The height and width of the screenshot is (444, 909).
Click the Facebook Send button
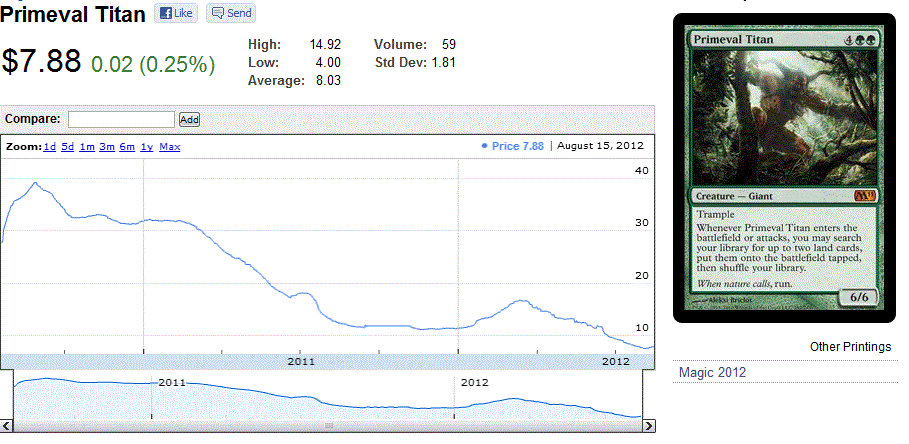pos(230,14)
